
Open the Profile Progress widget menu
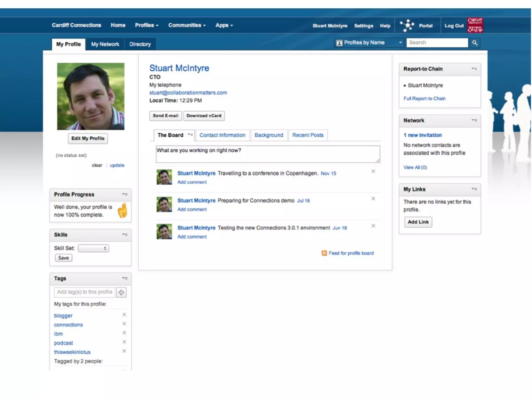[x=125, y=194]
